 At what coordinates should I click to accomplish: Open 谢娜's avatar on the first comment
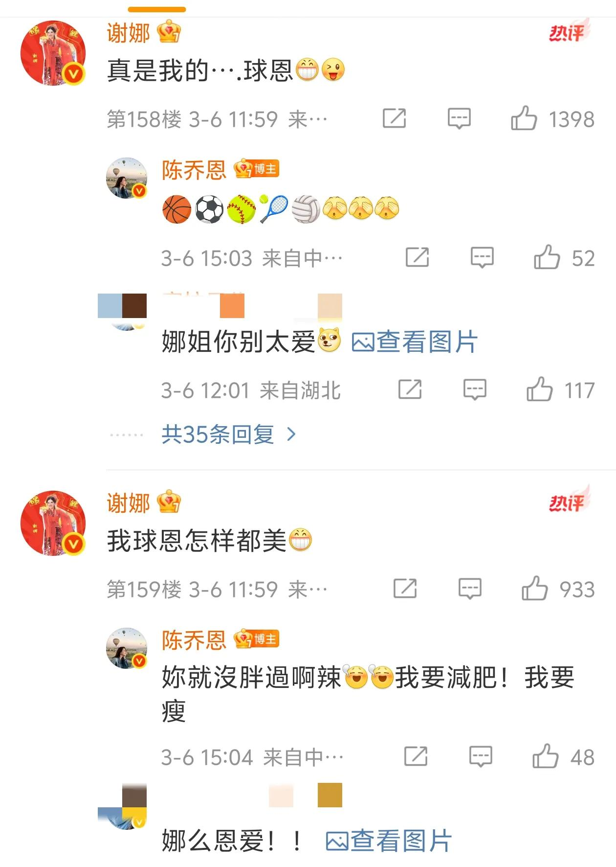53,53
